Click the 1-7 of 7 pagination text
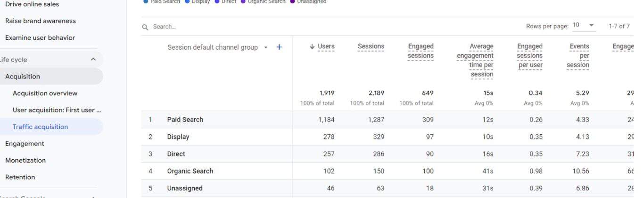 (x=619, y=26)
